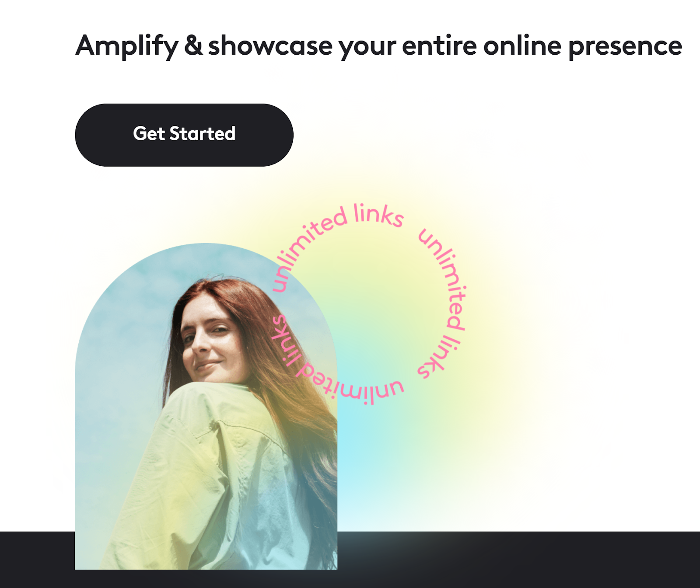This screenshot has width=700, height=588.
Task: Select the word "Amplify" in the headline
Action: click(x=127, y=46)
